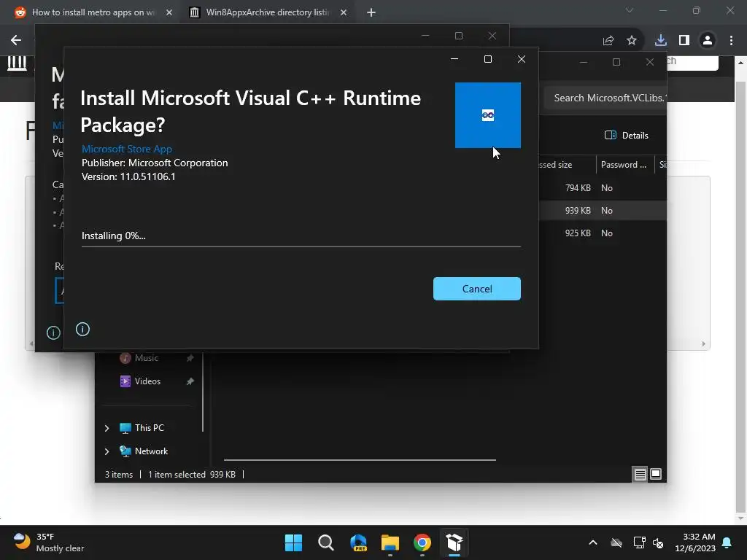
Task: Open the clock showing 3:32 AM
Action: click(x=695, y=542)
